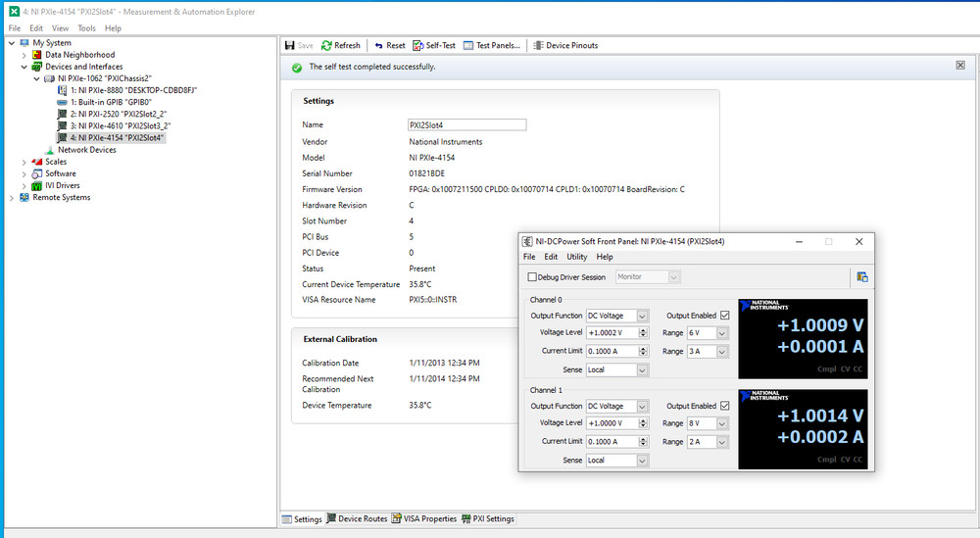
Task: Open the Tools menu in MAX
Action: [86, 28]
